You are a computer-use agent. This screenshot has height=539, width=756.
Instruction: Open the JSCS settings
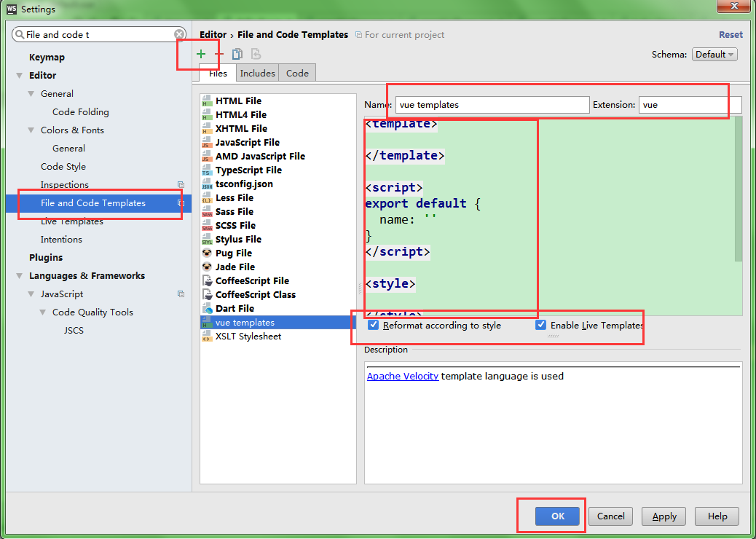pos(74,331)
